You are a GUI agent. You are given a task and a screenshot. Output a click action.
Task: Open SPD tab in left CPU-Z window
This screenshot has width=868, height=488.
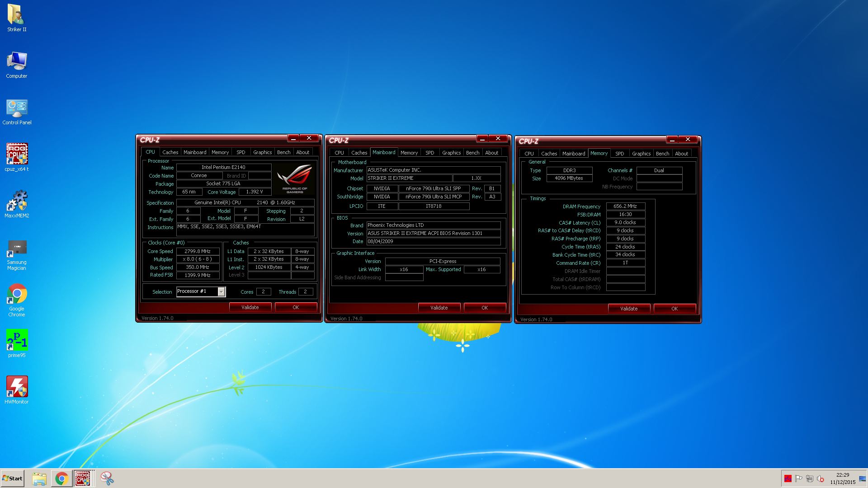(241, 152)
